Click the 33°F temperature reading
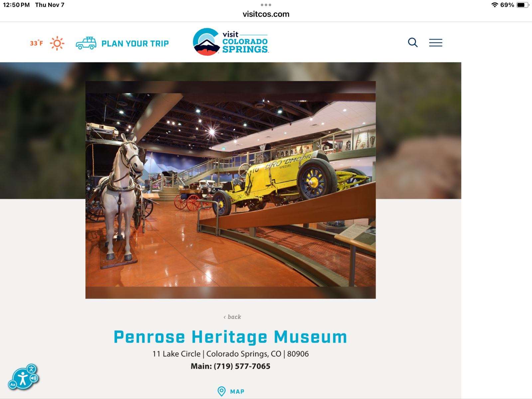 pyautogui.click(x=37, y=43)
